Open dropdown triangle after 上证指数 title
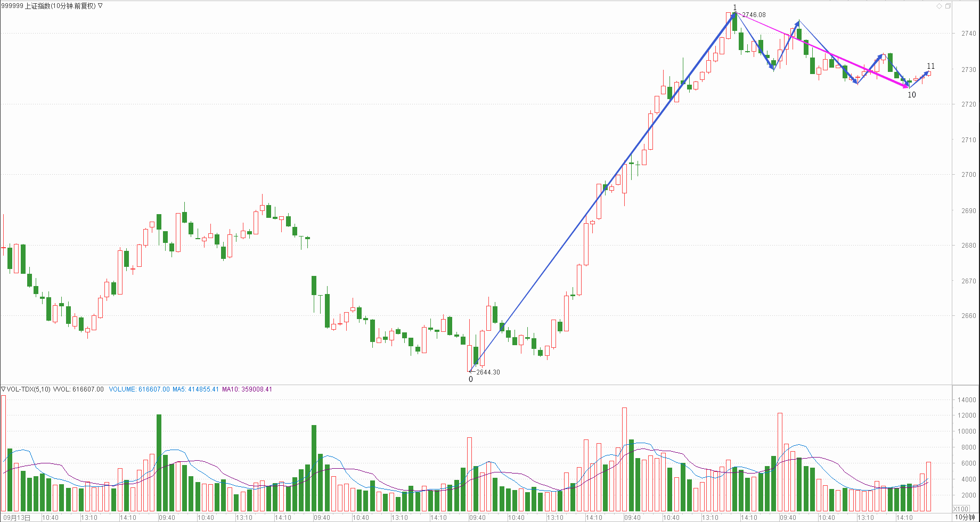The image size is (980, 522). (x=101, y=6)
